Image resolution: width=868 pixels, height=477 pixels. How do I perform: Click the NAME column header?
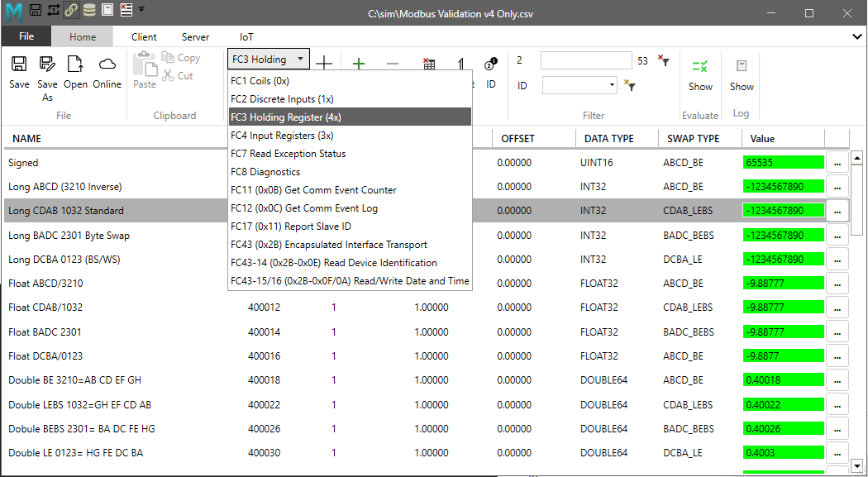tap(26, 138)
